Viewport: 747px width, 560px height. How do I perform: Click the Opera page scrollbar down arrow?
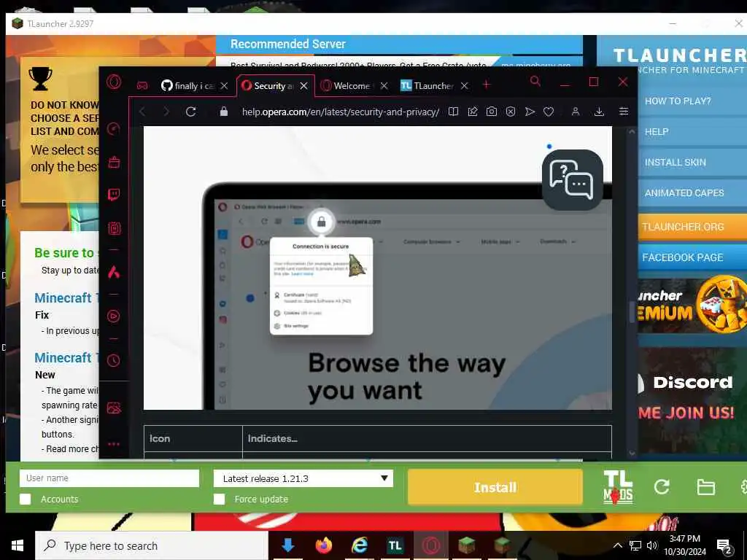632,454
